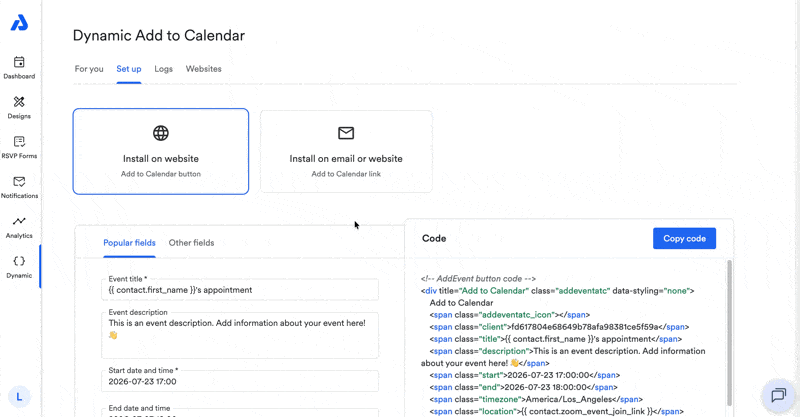Screen dimensions: 800x417
Task: Click the AddEvent logo
Action: pos(19,23)
